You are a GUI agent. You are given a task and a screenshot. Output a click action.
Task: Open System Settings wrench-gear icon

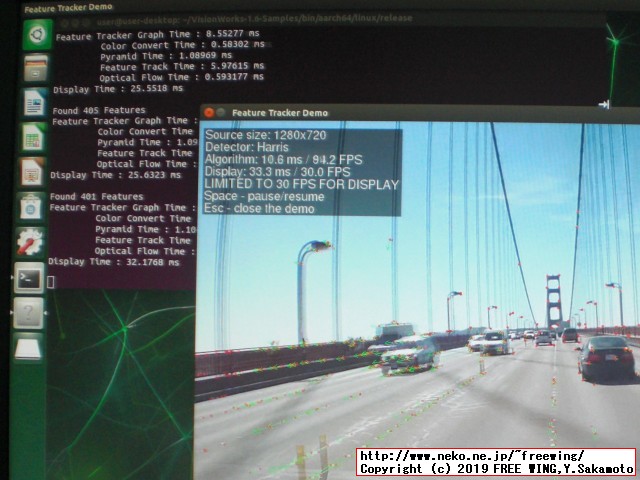coord(29,242)
